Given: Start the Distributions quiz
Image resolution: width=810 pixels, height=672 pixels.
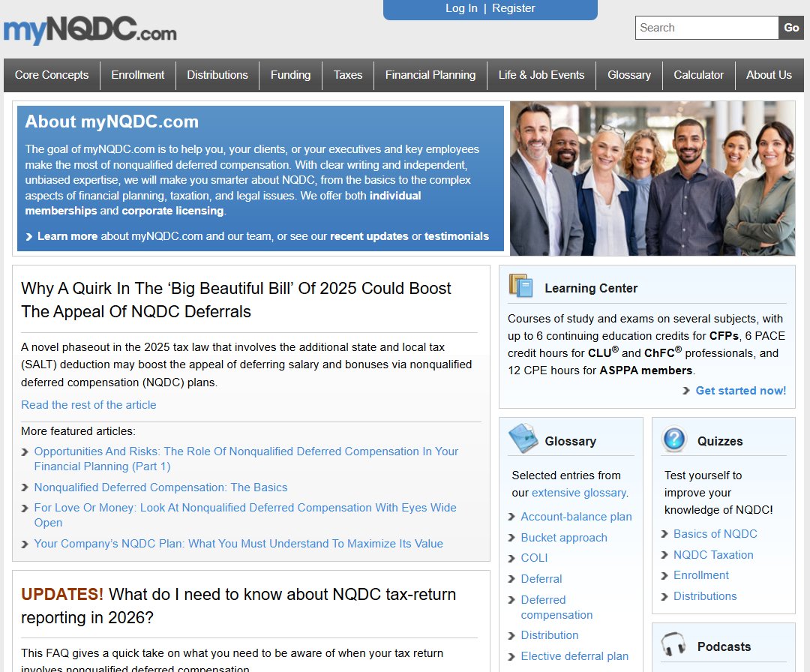Looking at the screenshot, I should click(705, 596).
